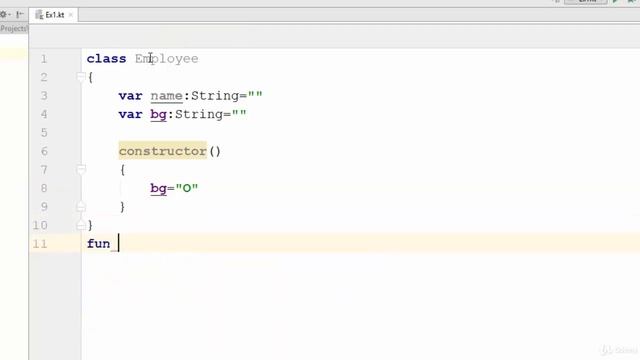Viewport: 640px width, 360px height.
Task: Switch to the Ex1.kt editor tab
Action: click(54, 15)
